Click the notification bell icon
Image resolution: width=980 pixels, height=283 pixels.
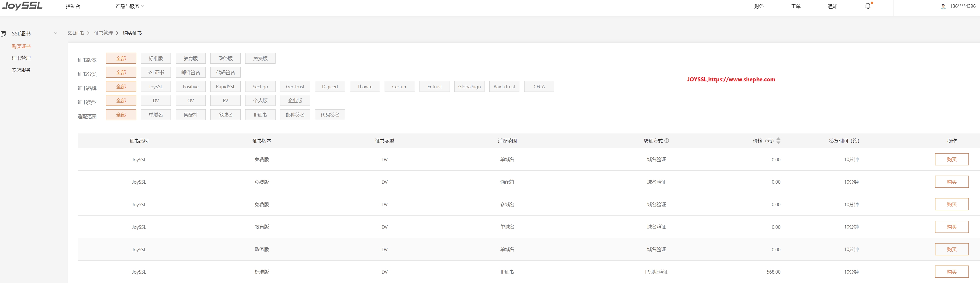868,6
